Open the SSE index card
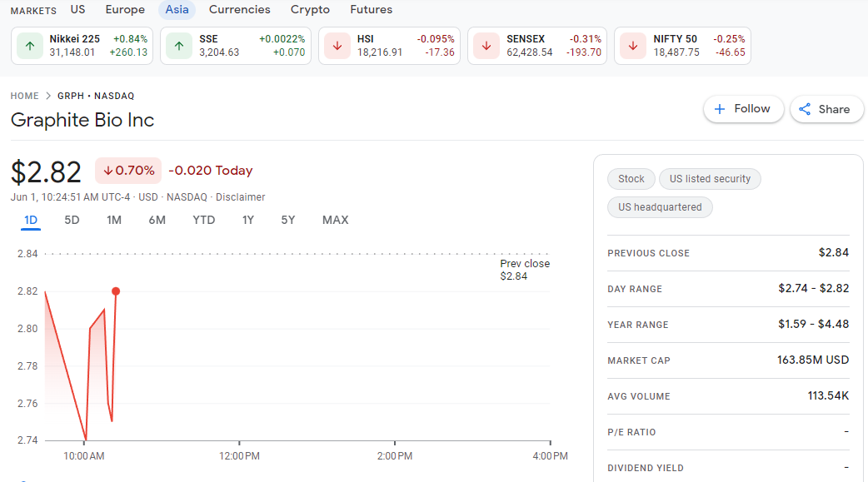This screenshot has height=482, width=868. click(236, 46)
